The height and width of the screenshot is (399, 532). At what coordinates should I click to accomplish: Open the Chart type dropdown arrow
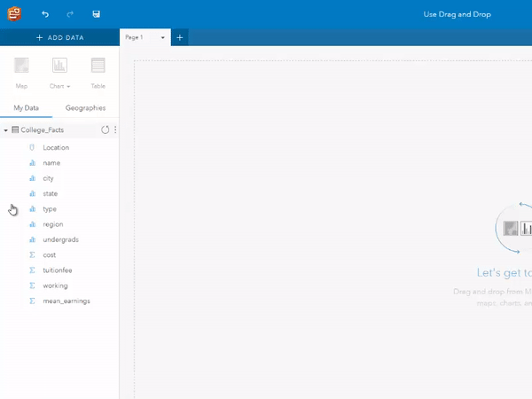[68, 87]
